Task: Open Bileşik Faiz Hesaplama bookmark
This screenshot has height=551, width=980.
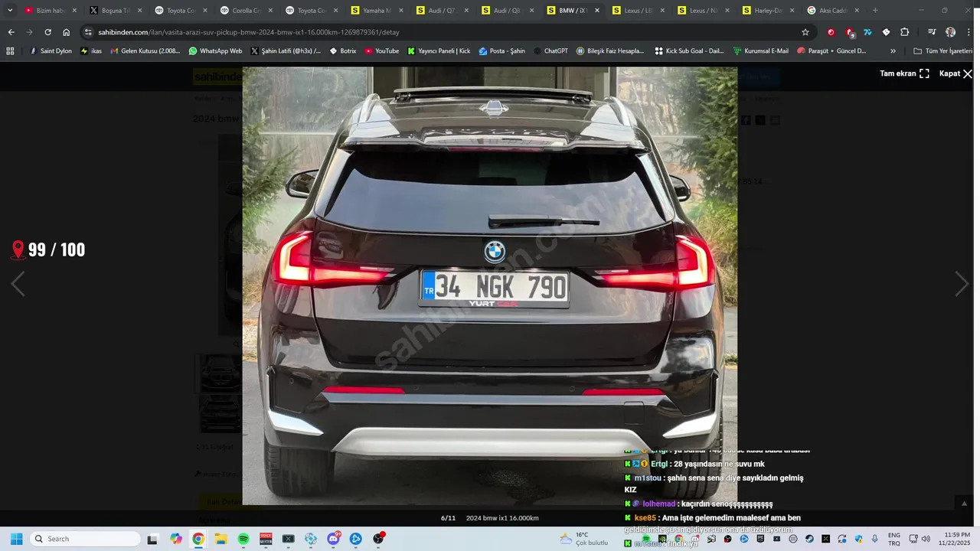Action: (x=610, y=51)
